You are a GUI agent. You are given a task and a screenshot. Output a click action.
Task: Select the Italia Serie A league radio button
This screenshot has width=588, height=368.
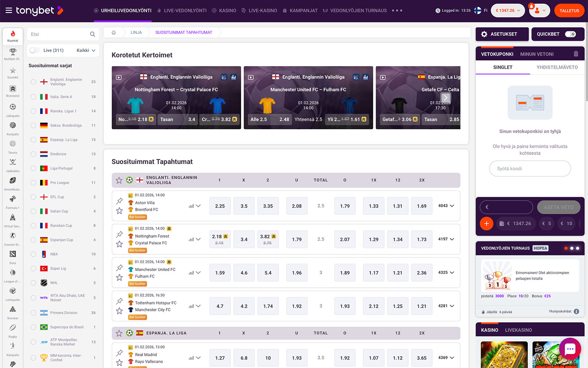tap(33, 97)
